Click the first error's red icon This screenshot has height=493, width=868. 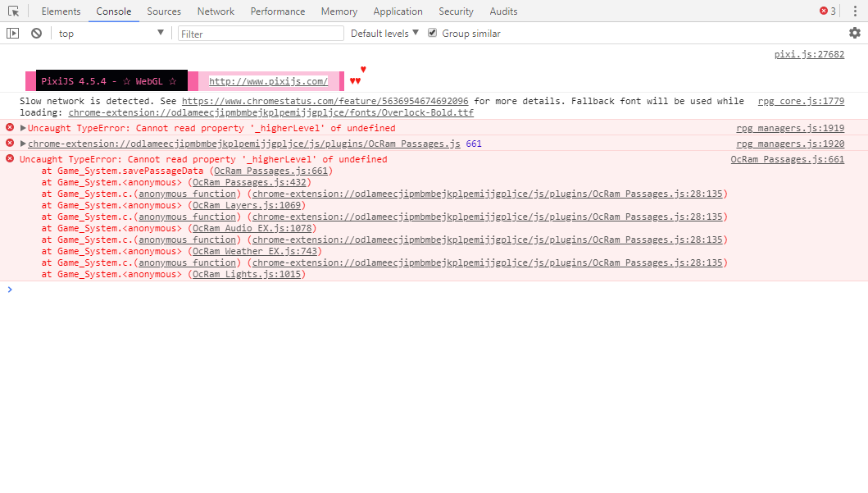click(10, 127)
